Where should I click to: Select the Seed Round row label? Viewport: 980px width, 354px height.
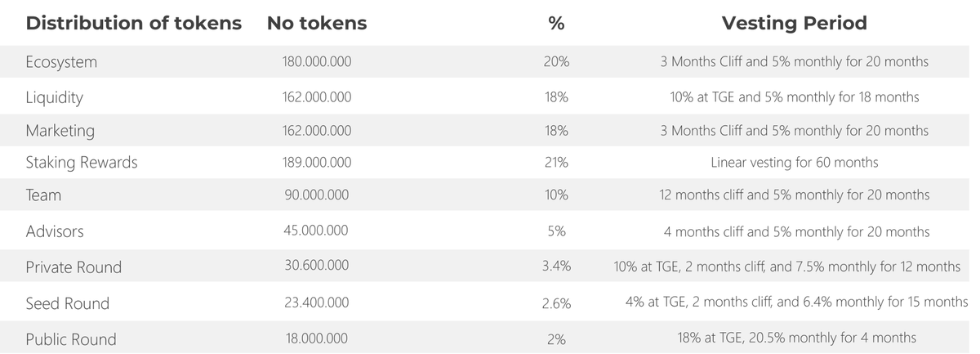(67, 303)
